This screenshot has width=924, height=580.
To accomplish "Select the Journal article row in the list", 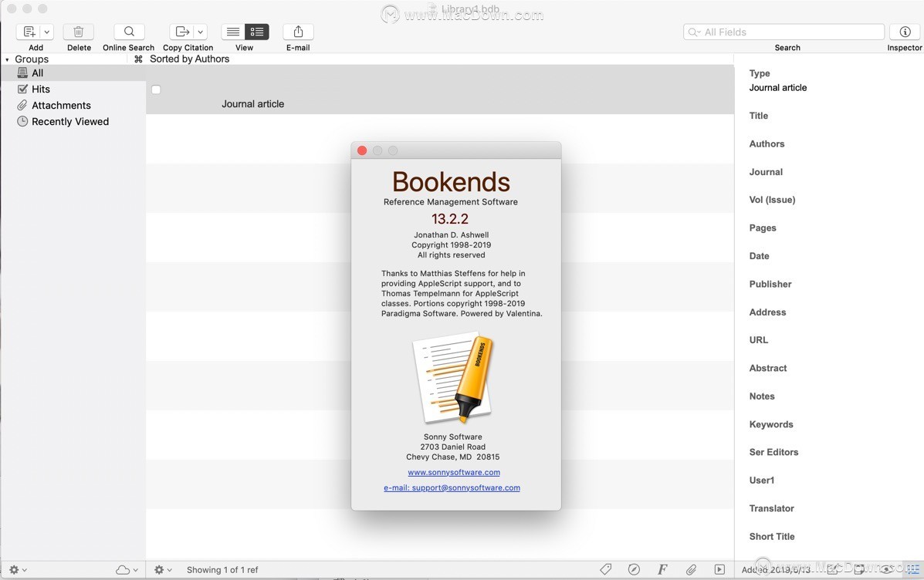I will [x=439, y=89].
